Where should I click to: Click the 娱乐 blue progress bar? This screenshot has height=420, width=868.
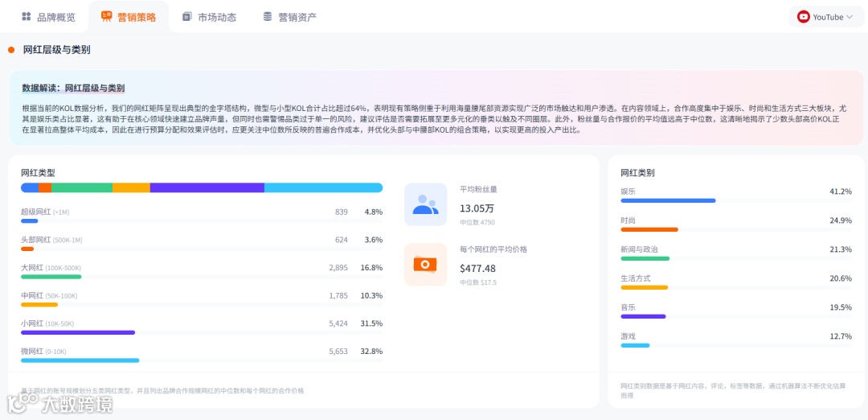pyautogui.click(x=668, y=200)
